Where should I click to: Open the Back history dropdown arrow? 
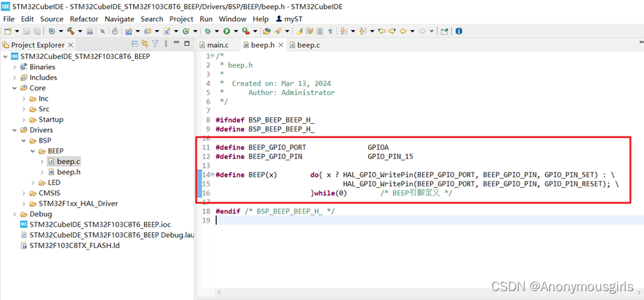tap(412, 32)
